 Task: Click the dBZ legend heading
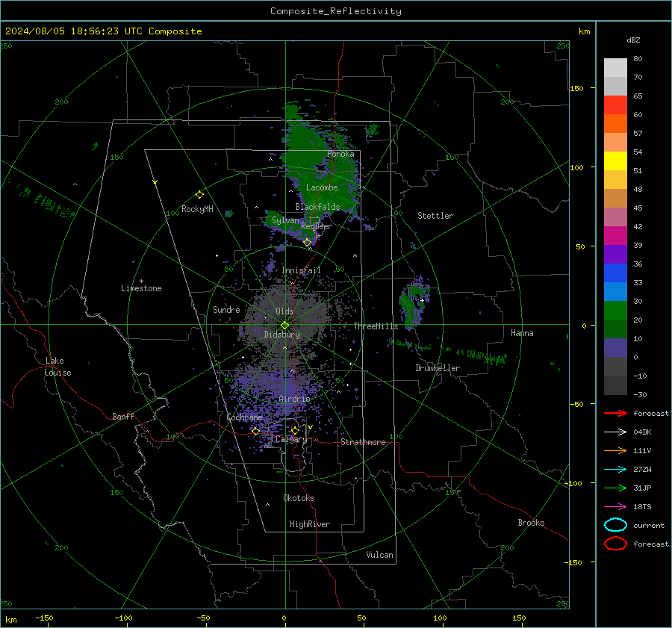tap(633, 40)
